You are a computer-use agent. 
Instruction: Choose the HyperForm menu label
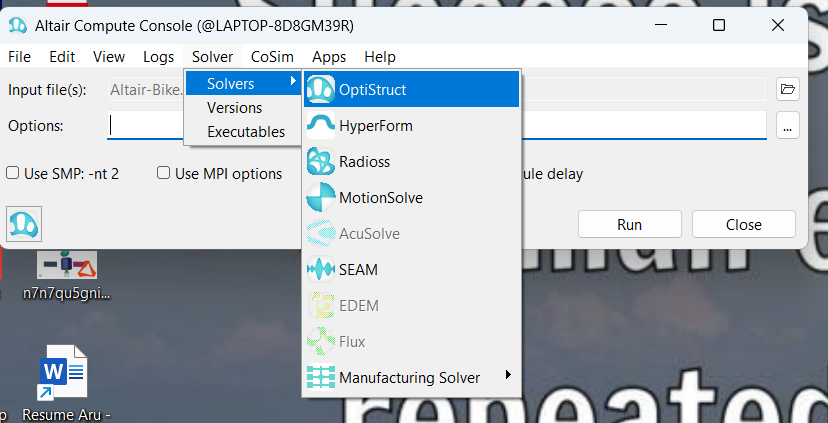(x=375, y=126)
